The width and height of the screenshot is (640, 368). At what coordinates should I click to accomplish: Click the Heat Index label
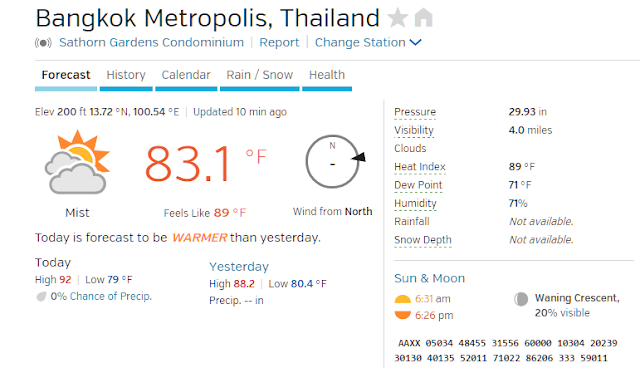tap(420, 167)
